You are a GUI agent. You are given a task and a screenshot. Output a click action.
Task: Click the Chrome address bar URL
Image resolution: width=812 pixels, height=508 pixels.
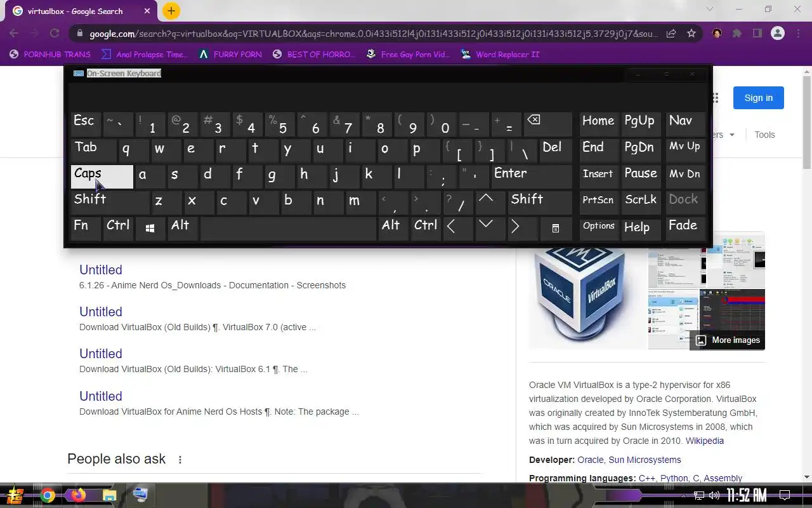pos(374,34)
